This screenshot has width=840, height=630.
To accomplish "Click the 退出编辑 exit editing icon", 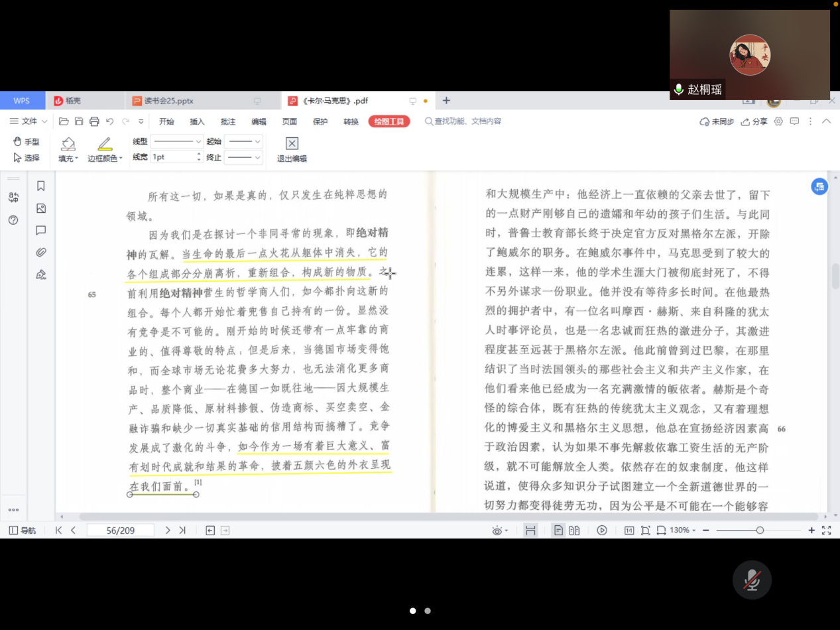I will coord(292,143).
